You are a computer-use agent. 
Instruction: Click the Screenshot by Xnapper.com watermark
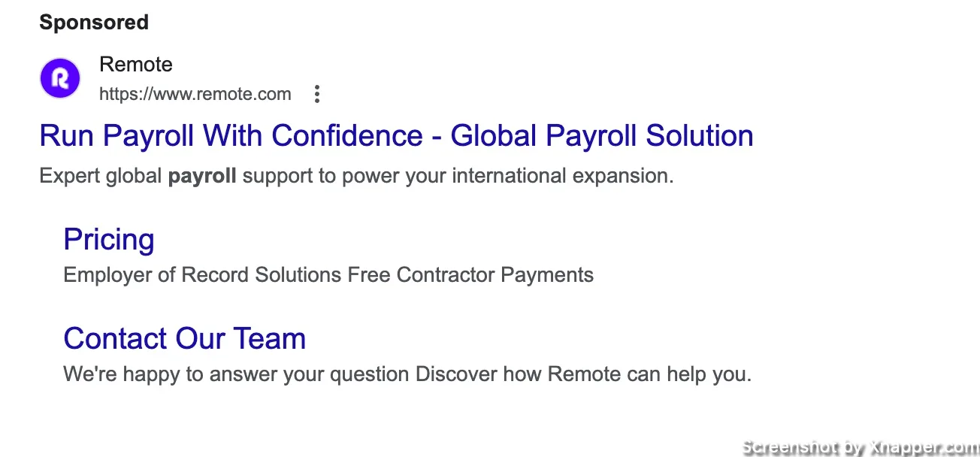[x=861, y=447]
